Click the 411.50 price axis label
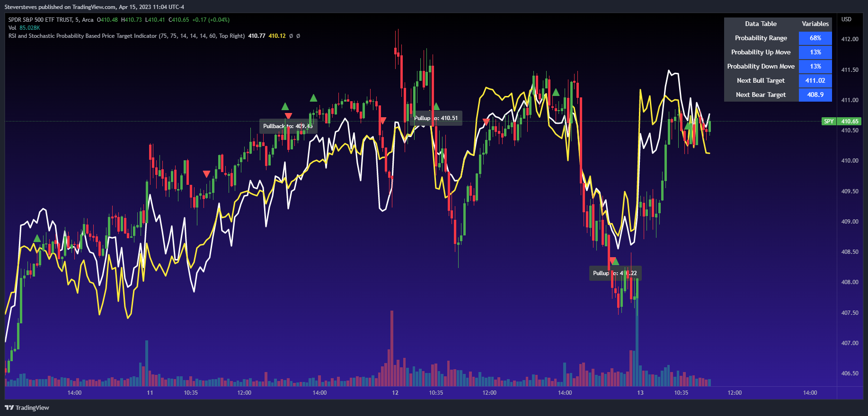Viewport: 868px width, 416px height. [850, 70]
